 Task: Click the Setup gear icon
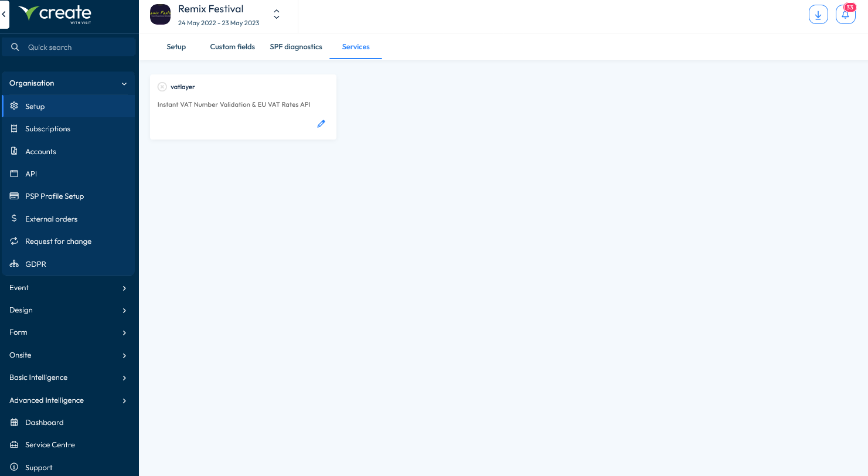pyautogui.click(x=15, y=106)
